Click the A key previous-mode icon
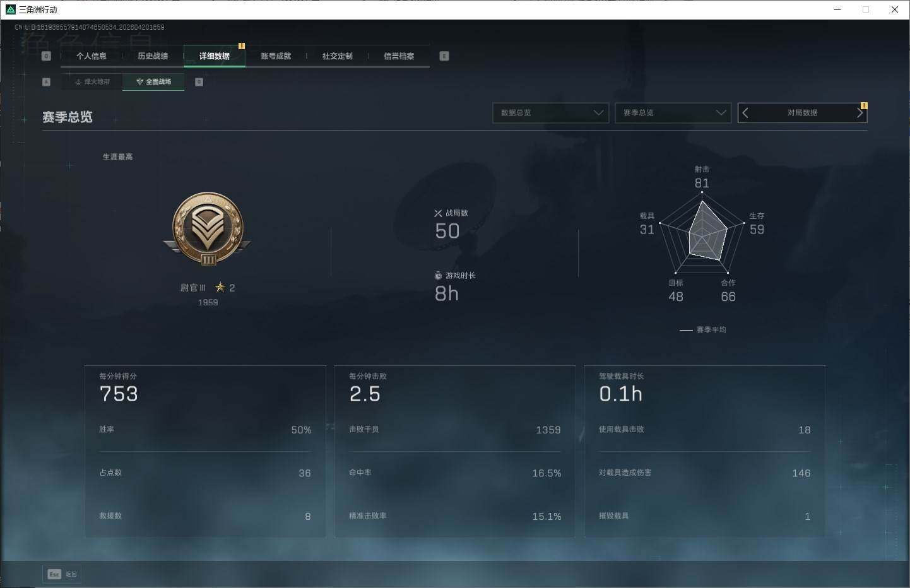This screenshot has width=910, height=588. [x=46, y=82]
